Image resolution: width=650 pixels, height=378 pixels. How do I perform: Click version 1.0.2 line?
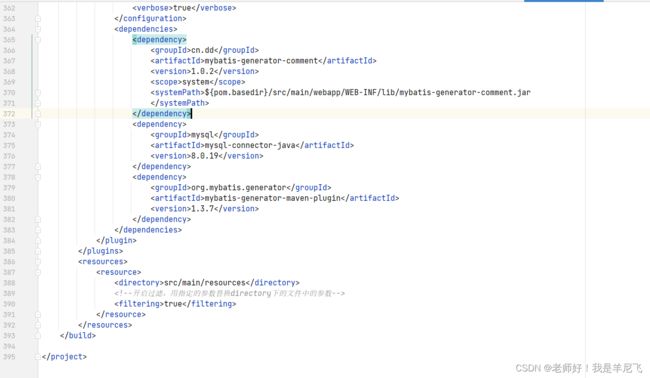[204, 71]
